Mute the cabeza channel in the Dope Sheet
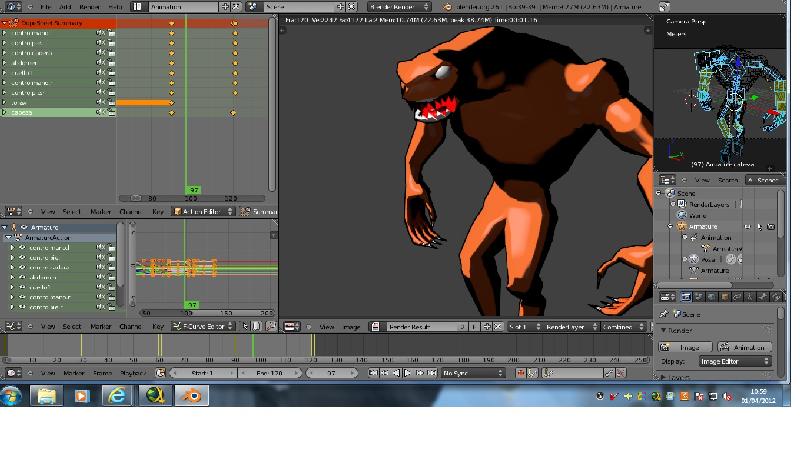The width and height of the screenshot is (800, 452). (101, 112)
